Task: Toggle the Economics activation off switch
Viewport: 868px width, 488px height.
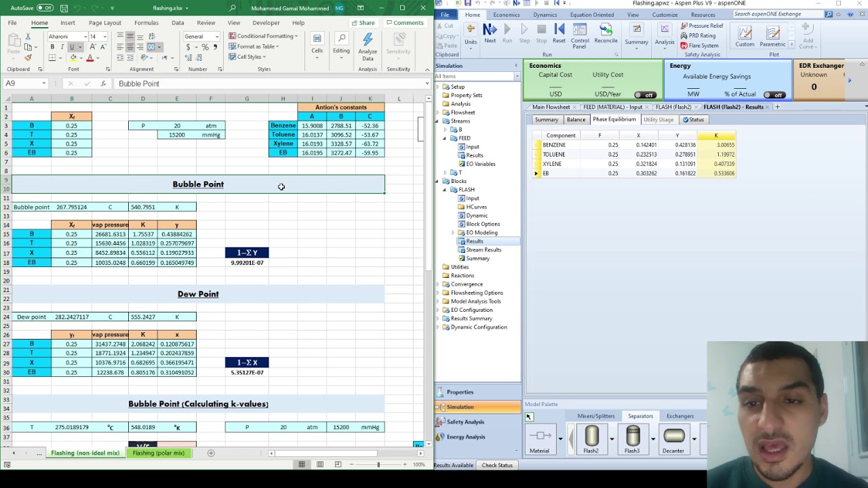Action: [645, 95]
